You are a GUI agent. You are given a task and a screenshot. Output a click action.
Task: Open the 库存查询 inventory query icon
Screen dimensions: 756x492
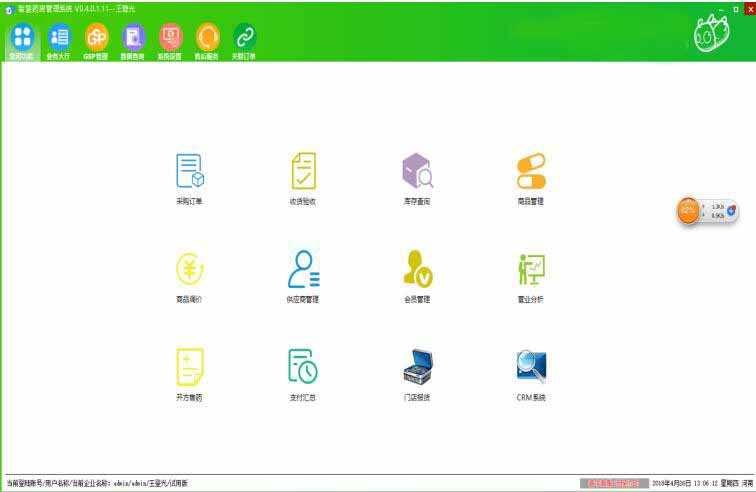(x=418, y=170)
